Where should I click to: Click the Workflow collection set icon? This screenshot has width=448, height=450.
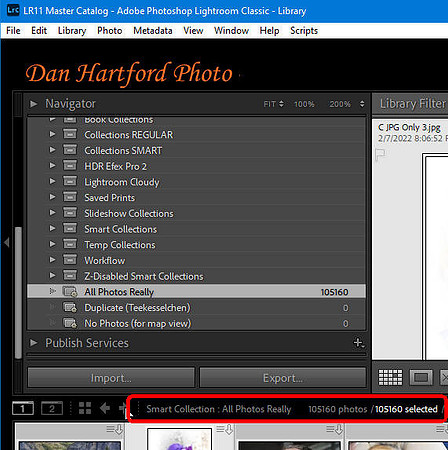[x=70, y=259]
